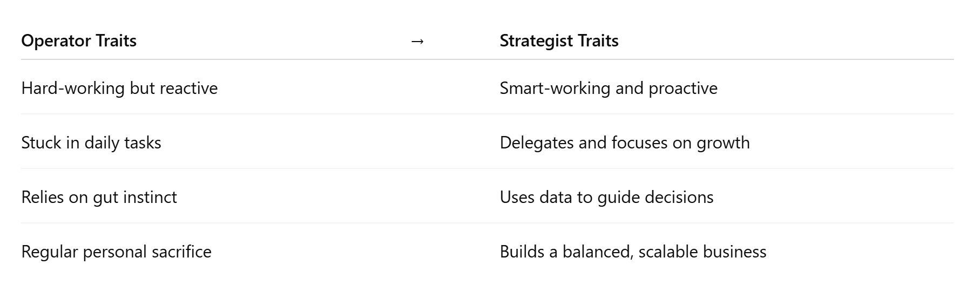Click the arrow symbol in header row
This screenshot has height=285, width=980.
pyautogui.click(x=417, y=41)
